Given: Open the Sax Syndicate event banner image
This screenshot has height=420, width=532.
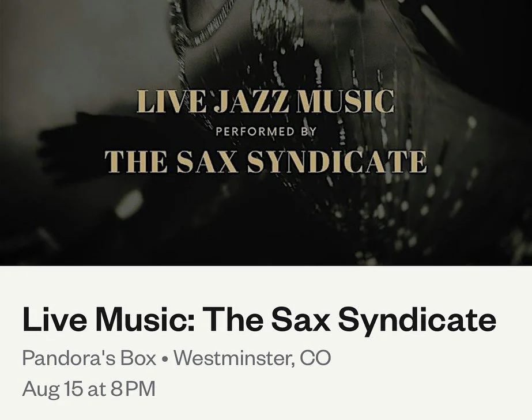Looking at the screenshot, I should coord(266,133).
